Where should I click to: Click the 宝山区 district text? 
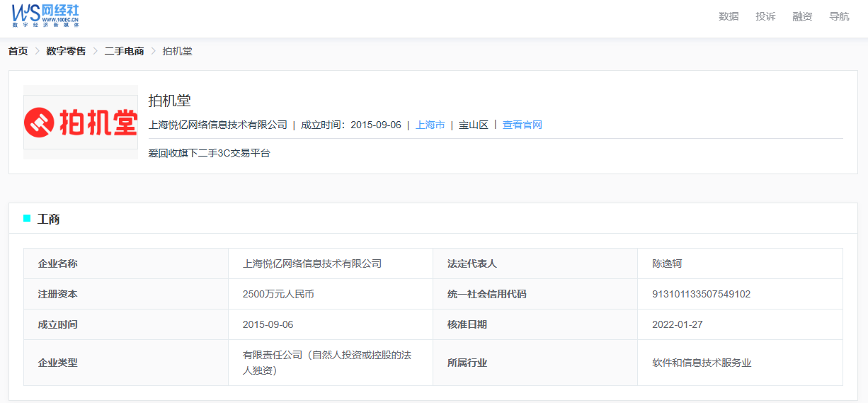click(474, 125)
